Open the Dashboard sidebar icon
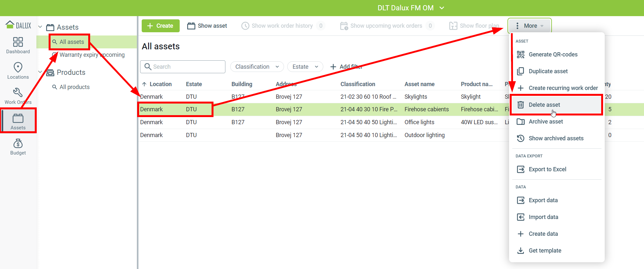644x269 pixels. tap(18, 42)
